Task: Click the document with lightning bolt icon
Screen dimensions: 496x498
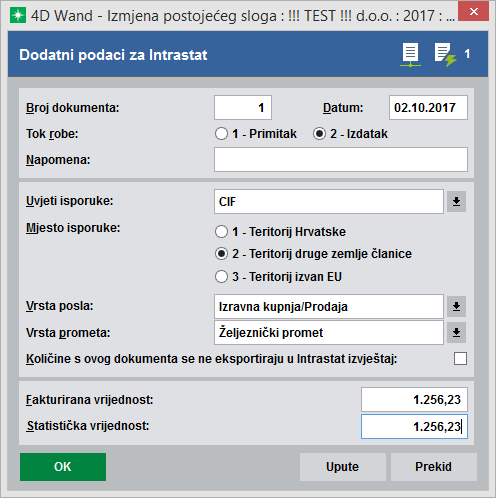Action: pos(445,55)
